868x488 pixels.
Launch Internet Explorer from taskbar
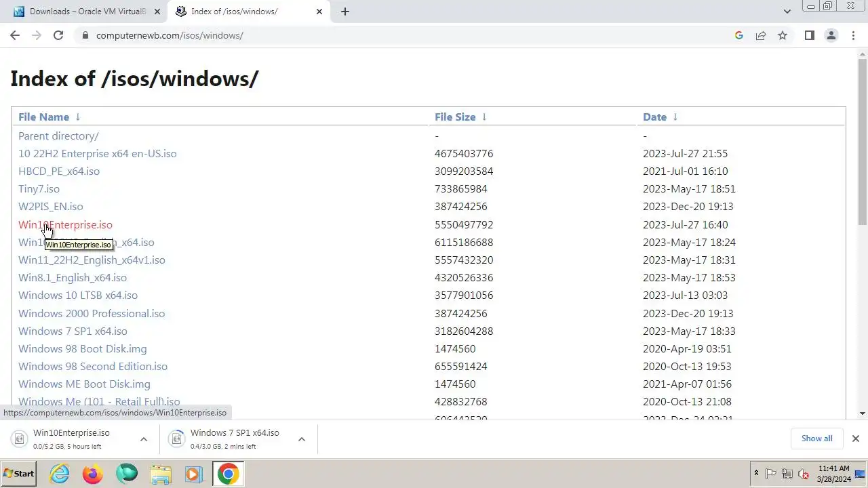coord(60,474)
